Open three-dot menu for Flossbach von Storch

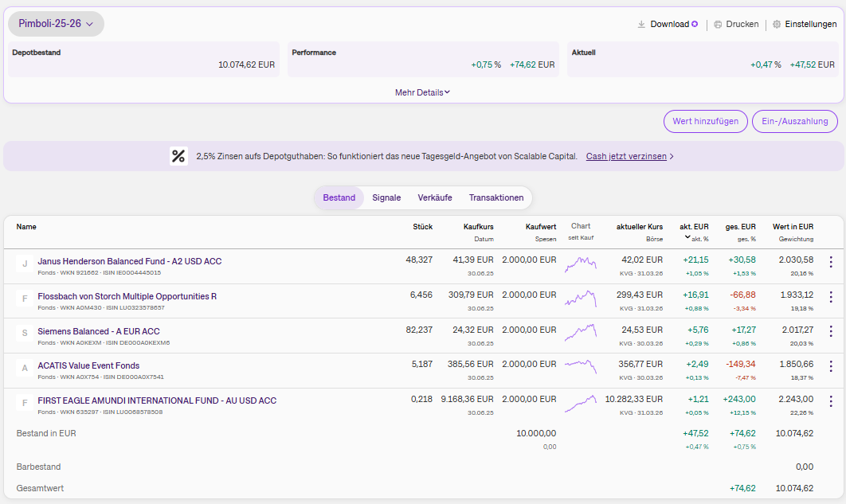831,297
